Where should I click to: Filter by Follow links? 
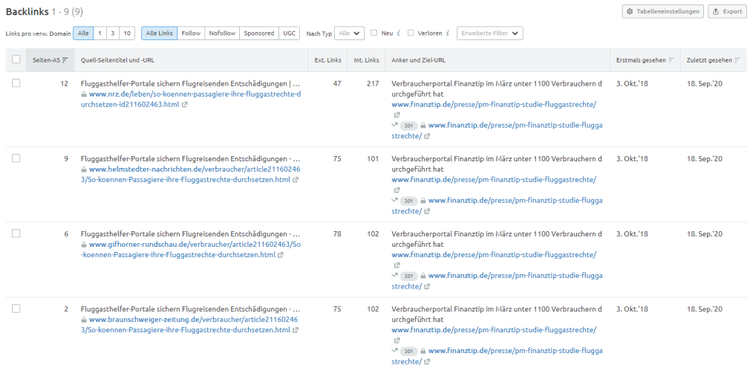pos(191,33)
